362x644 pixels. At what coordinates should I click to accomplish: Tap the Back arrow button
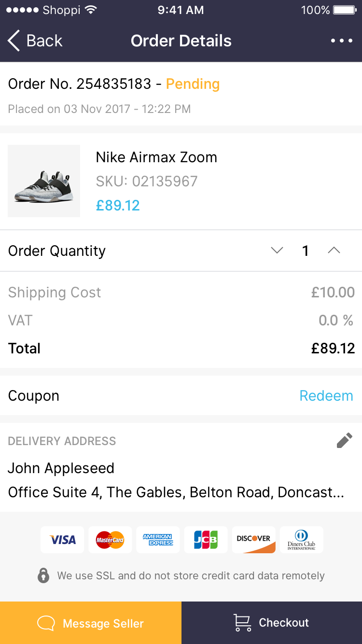(34, 41)
